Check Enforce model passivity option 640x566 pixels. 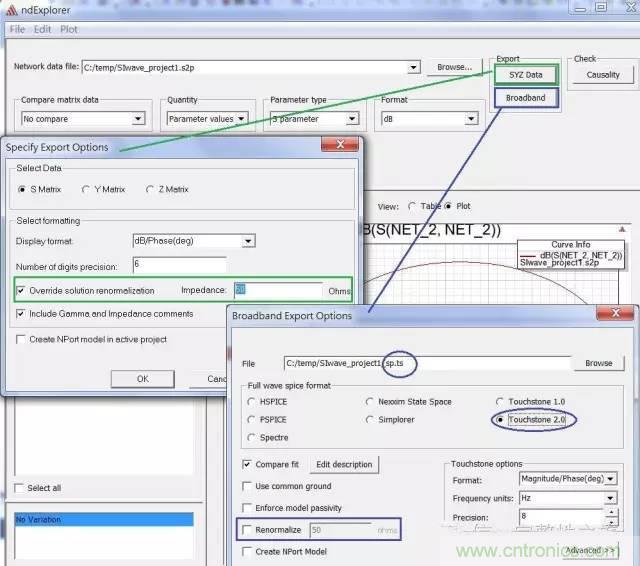248,507
